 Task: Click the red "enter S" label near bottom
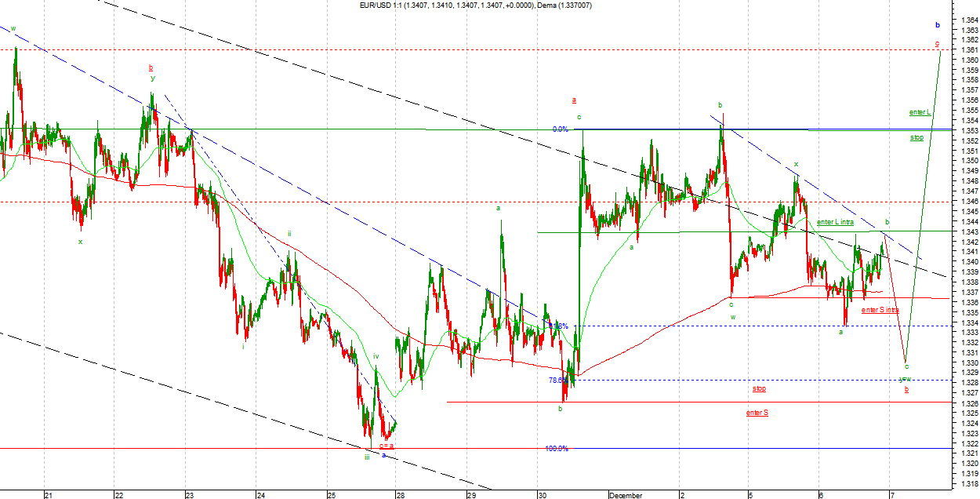pos(757,412)
